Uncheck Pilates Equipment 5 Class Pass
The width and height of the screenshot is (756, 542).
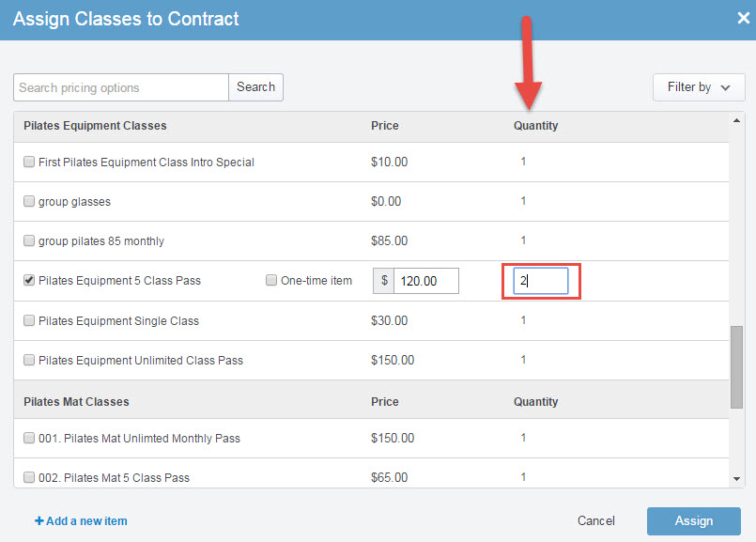28,280
